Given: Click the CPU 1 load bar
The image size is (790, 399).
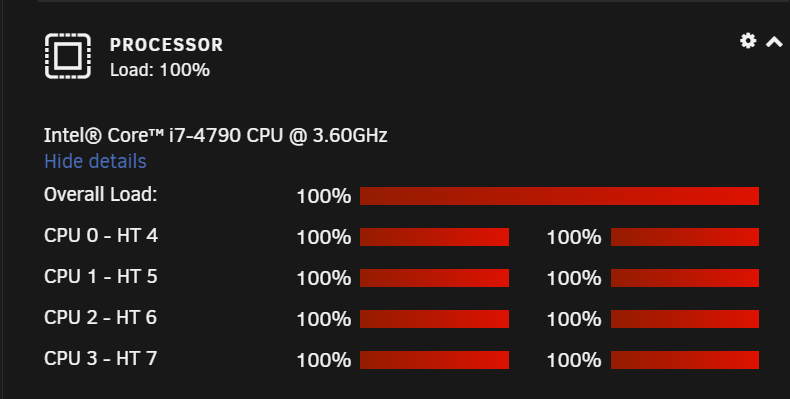Looking at the screenshot, I should click(434, 278).
